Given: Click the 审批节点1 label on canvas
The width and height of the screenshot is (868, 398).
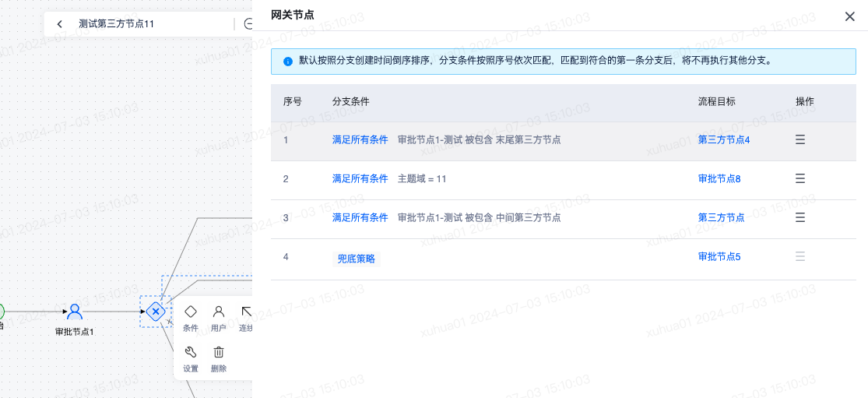Looking at the screenshot, I should tap(75, 332).
